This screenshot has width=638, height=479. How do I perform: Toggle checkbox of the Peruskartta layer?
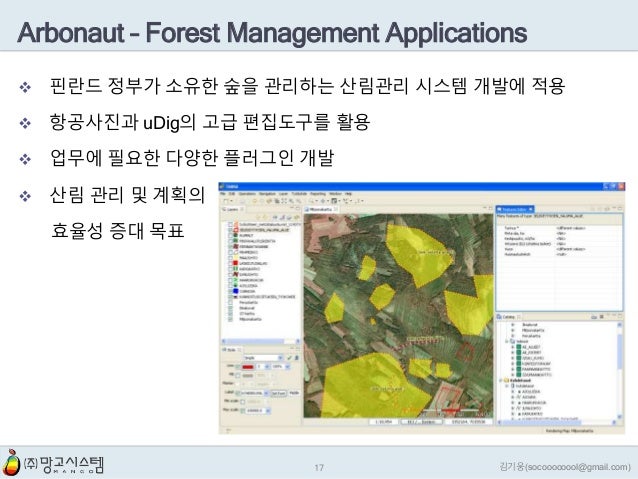pos(230,302)
